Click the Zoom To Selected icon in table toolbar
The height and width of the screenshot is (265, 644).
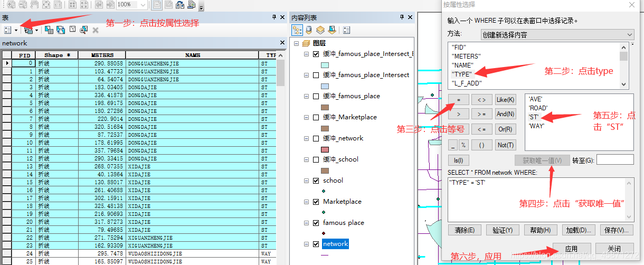(83, 30)
